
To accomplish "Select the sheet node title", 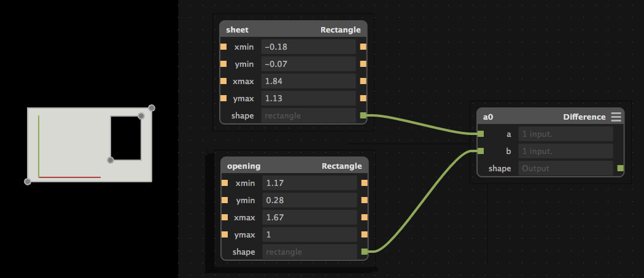I will [237, 30].
